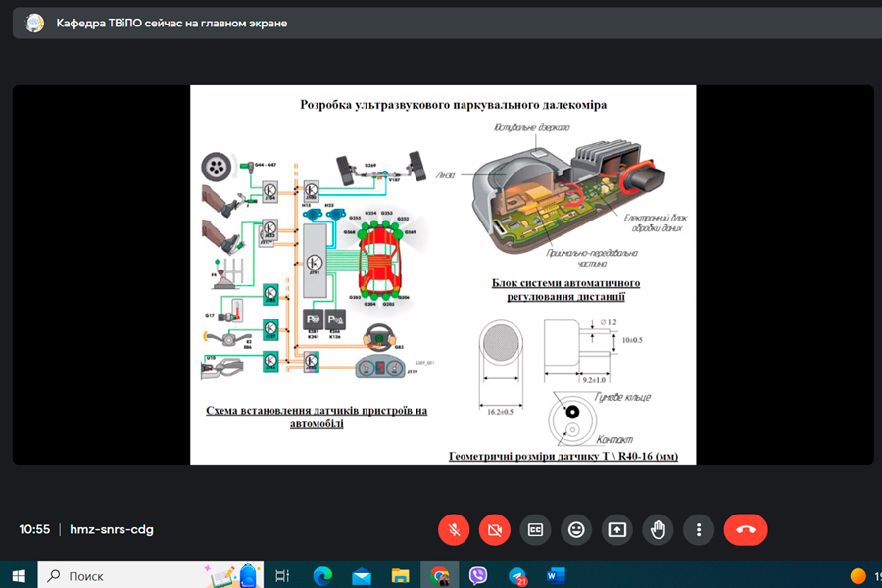The height and width of the screenshot is (588, 882).
Task: Open the three-dot more options menu
Action: pyautogui.click(x=699, y=529)
